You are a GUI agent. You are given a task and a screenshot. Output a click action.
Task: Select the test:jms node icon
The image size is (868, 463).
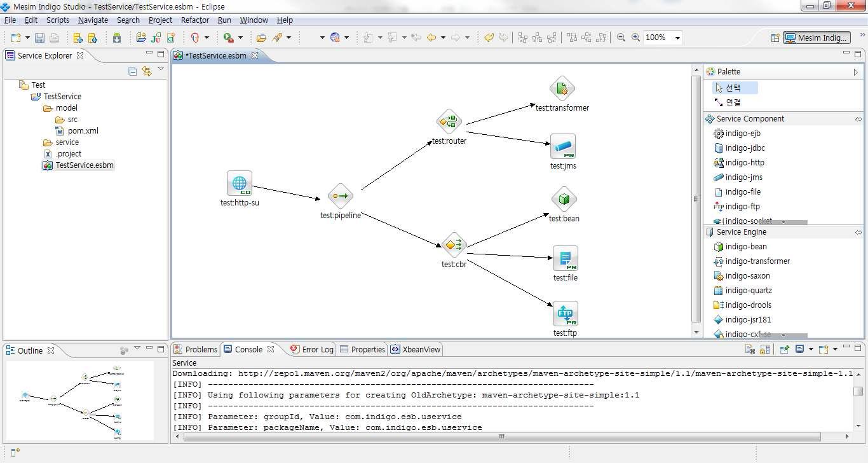[563, 146]
